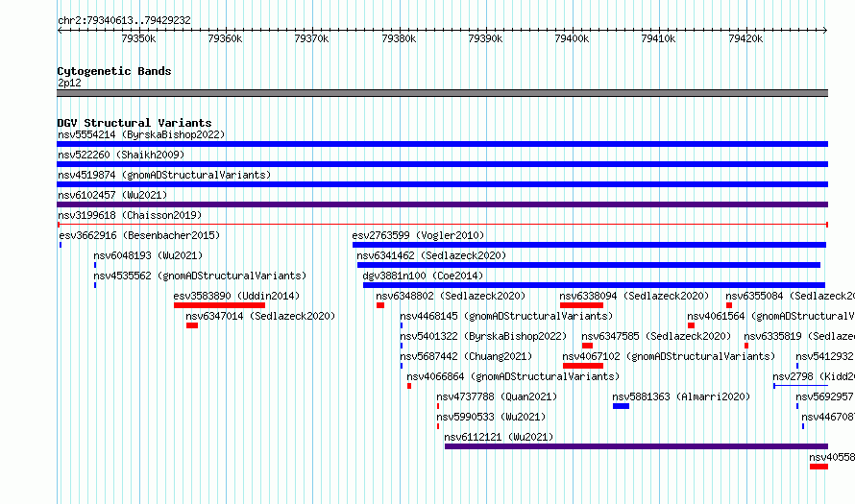Click the nsv6048193 (Wu2021) label
This screenshot has height=504, width=855.
pos(148,255)
